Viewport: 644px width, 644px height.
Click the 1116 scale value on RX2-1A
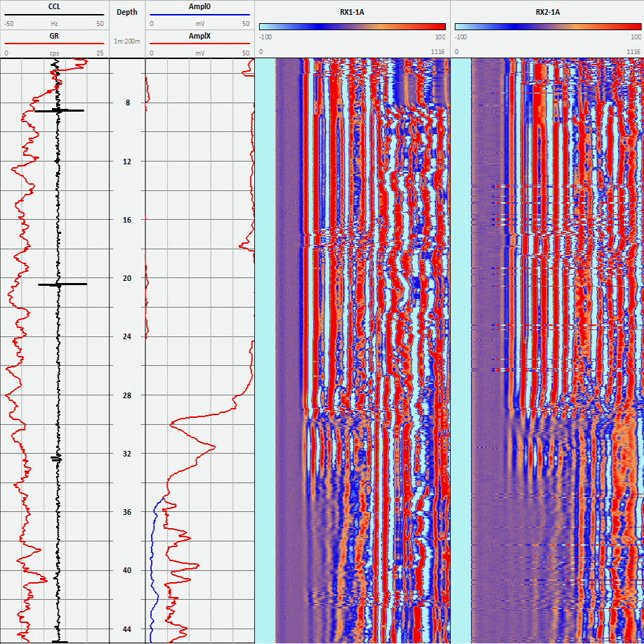pos(632,51)
